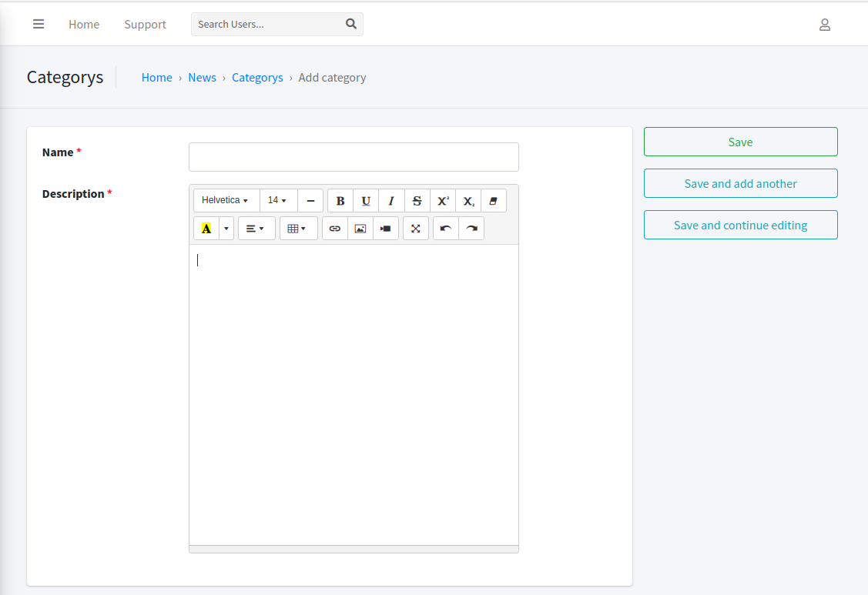Click Save and continue editing

(740, 225)
